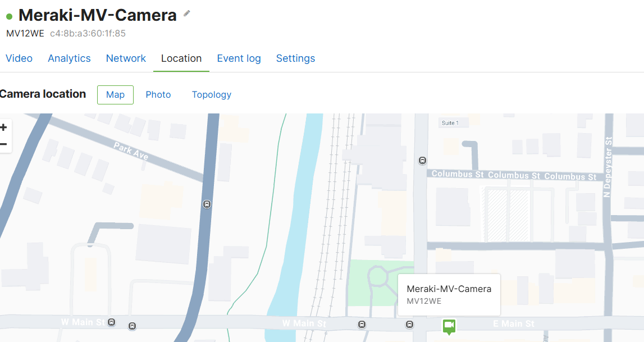Click the bus stop icon on the wide blue road
644x342 pixels.
pyautogui.click(x=207, y=204)
